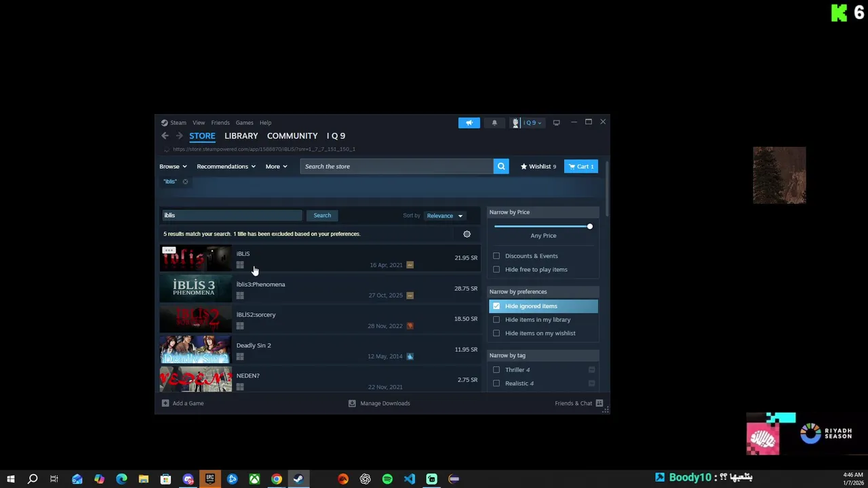Open the Friends menu
Viewport: 868px width, 488px height.
[220, 123]
